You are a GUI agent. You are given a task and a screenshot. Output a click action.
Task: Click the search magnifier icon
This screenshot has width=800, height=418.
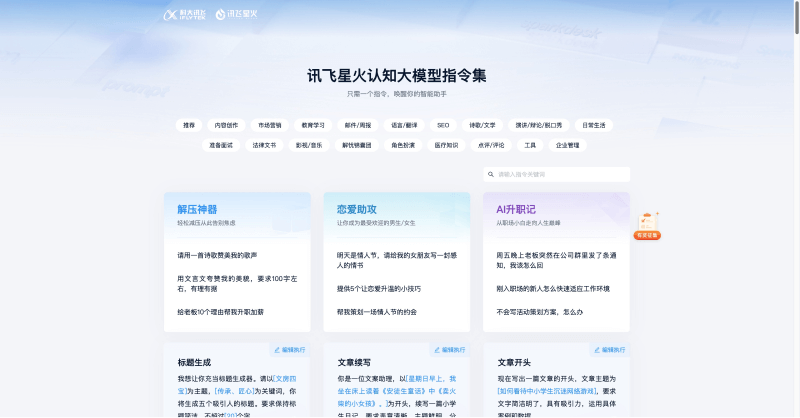[490, 174]
